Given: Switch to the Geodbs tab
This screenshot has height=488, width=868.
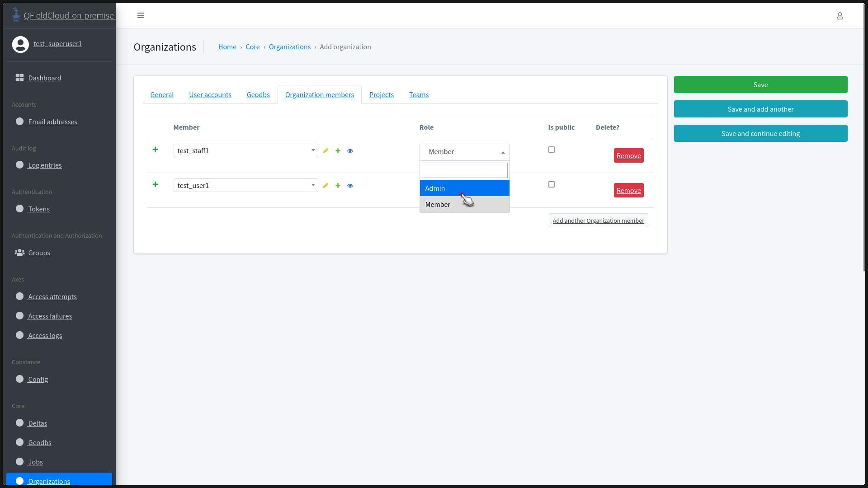Looking at the screenshot, I should tap(258, 94).
